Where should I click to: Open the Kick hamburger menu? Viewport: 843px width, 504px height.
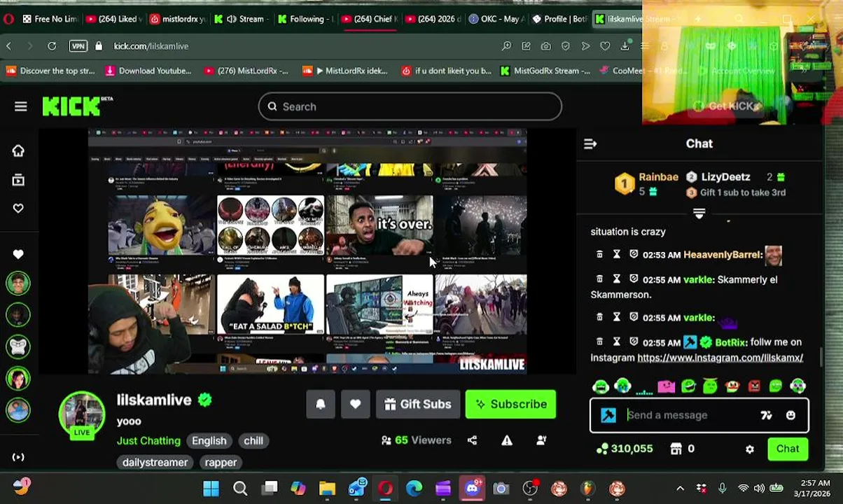coord(20,106)
